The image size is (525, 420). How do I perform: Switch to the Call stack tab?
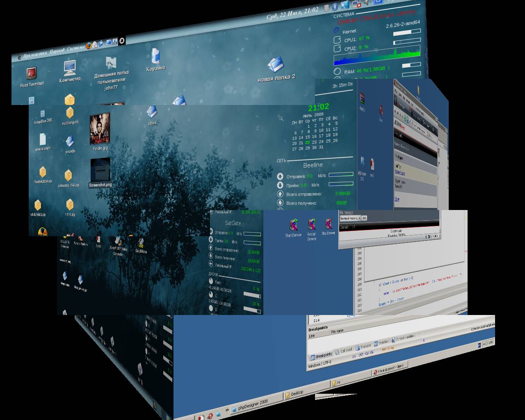pos(344,351)
